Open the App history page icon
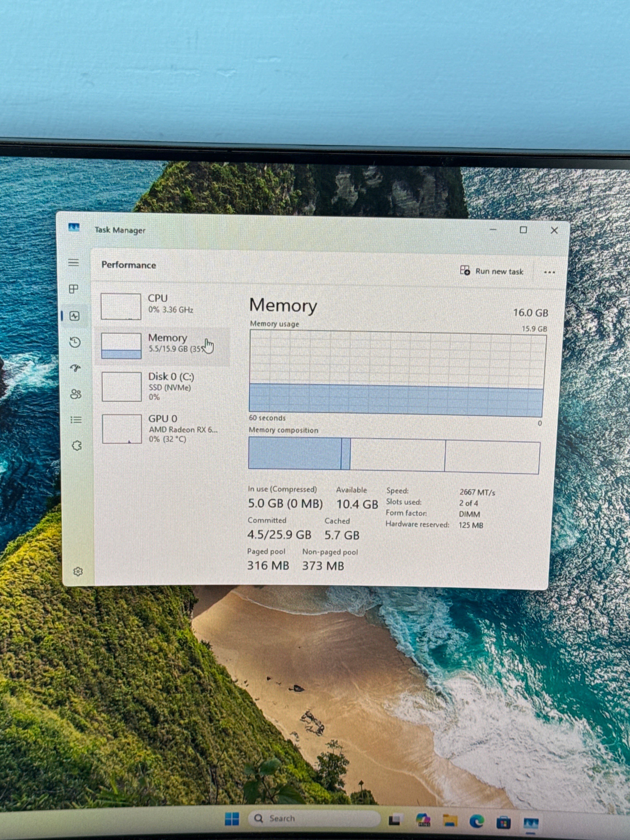This screenshot has height=840, width=630. [75, 342]
